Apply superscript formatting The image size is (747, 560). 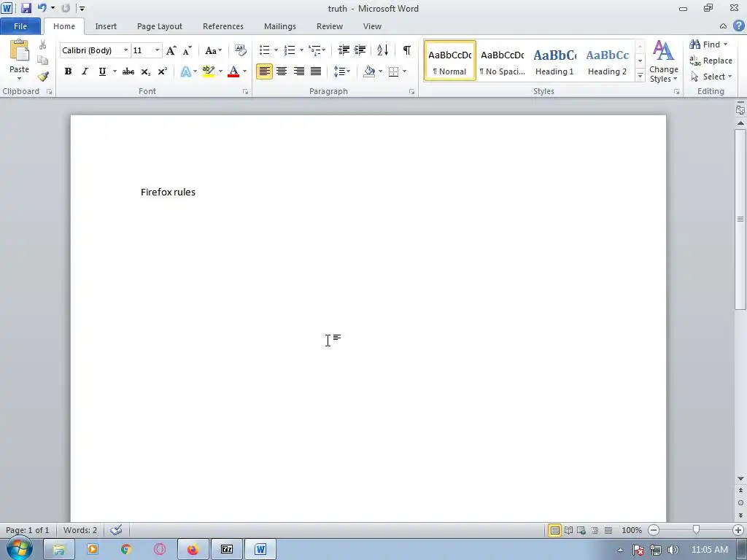pyautogui.click(x=162, y=71)
